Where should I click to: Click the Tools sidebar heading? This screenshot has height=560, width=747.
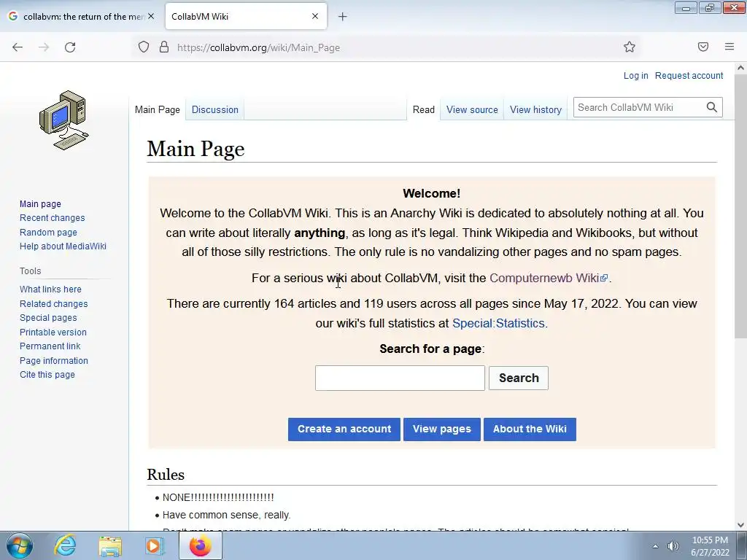(x=30, y=271)
